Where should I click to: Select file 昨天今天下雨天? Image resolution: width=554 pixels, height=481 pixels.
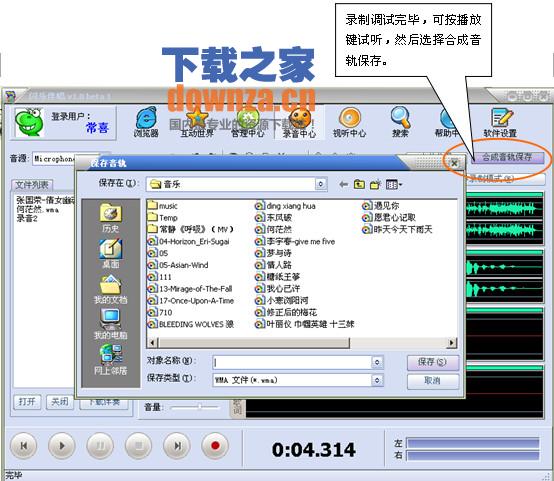(x=397, y=229)
